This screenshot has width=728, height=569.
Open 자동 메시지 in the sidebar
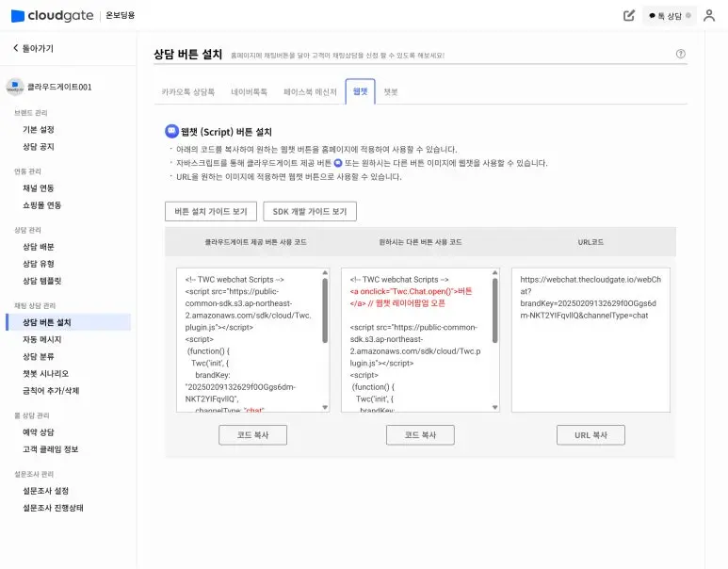42,339
